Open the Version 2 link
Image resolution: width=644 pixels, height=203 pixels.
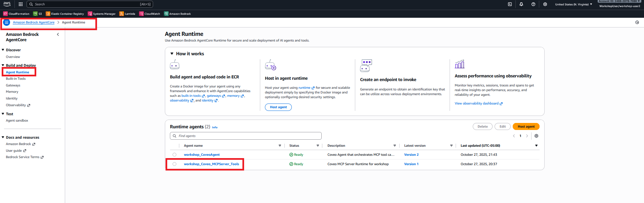[411, 155]
